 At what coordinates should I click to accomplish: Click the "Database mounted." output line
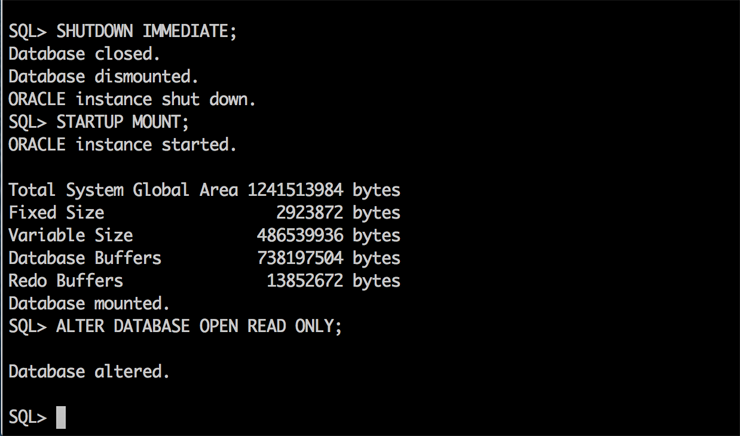point(89,303)
